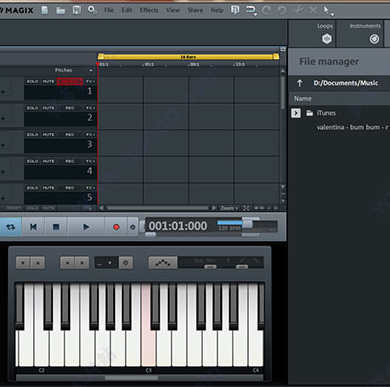Viewport: 390px width, 387px height.
Task: Open the tutorial book icon next to Help
Action: click(235, 10)
